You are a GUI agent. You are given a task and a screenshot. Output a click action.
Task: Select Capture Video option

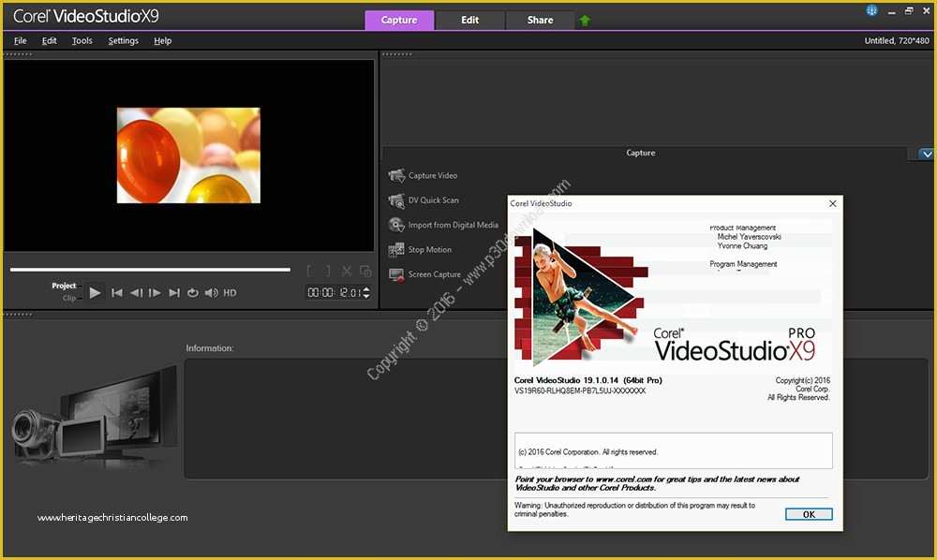[x=424, y=175]
